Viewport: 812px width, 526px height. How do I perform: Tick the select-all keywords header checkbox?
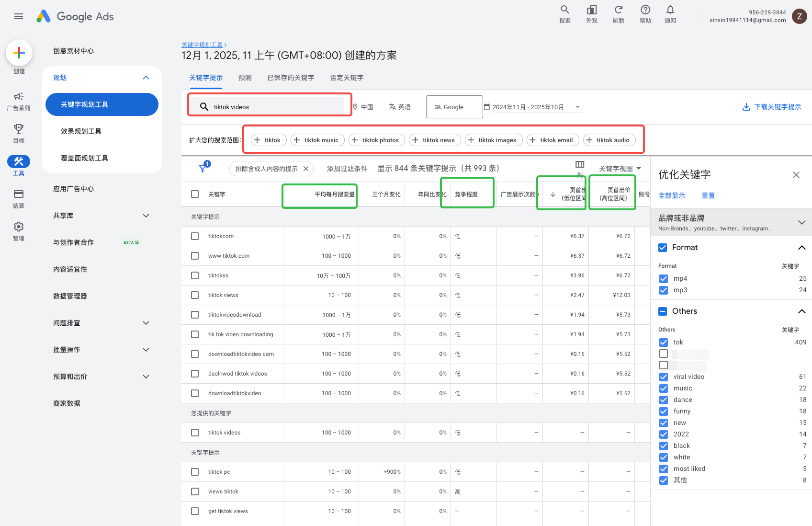pos(195,194)
